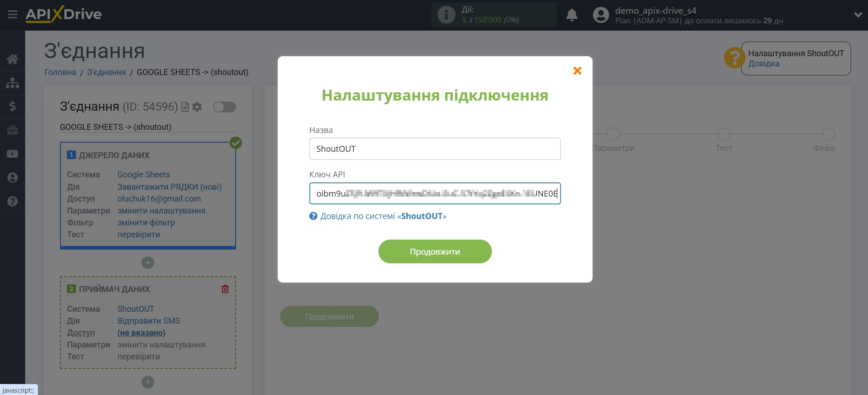Image resolution: width=868 pixels, height=395 pixels.
Task: Open the briefcase sidebar icon
Action: 12,130
